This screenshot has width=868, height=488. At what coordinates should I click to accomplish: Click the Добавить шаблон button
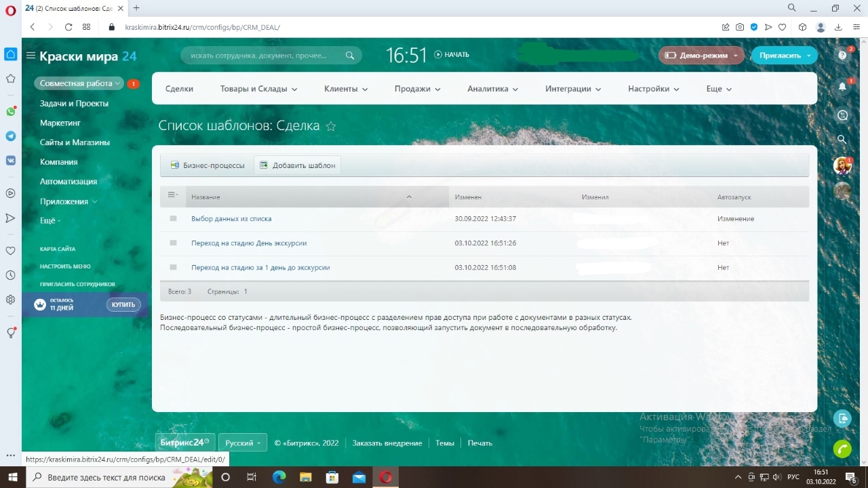coord(297,165)
